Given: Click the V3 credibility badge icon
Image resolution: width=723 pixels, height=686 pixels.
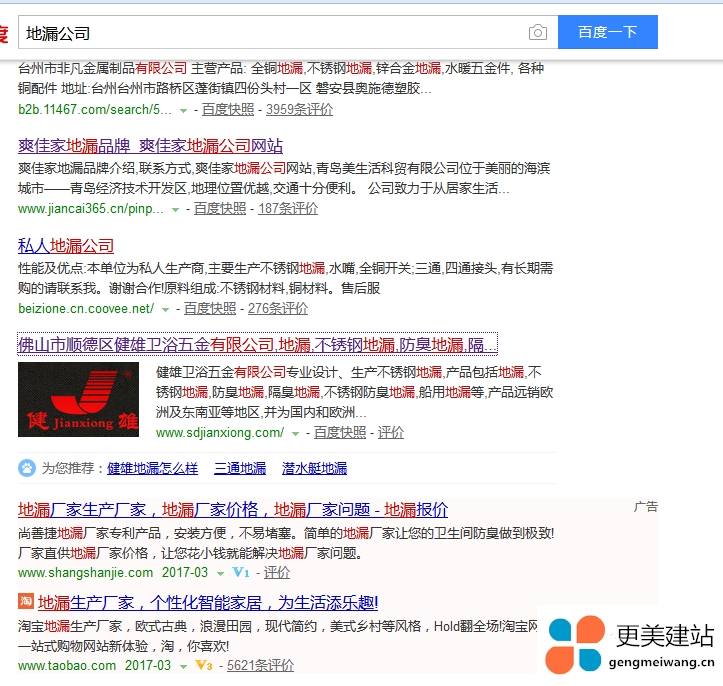Looking at the screenshot, I should (x=204, y=665).
